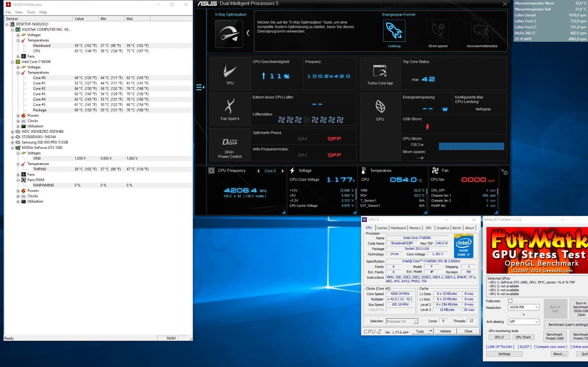This screenshot has height=367, width=588.
Task: Open FurMark Settings button
Action: [x=504, y=354]
